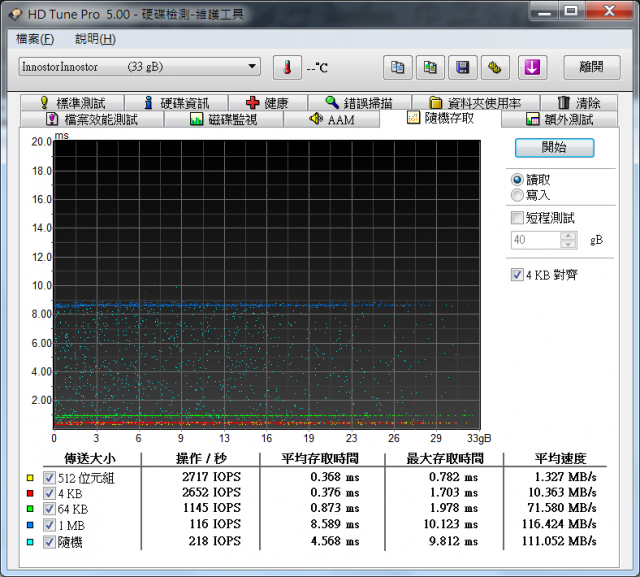Click the 111.052 MB/s average speed value
The image size is (640, 577).
pos(559,541)
